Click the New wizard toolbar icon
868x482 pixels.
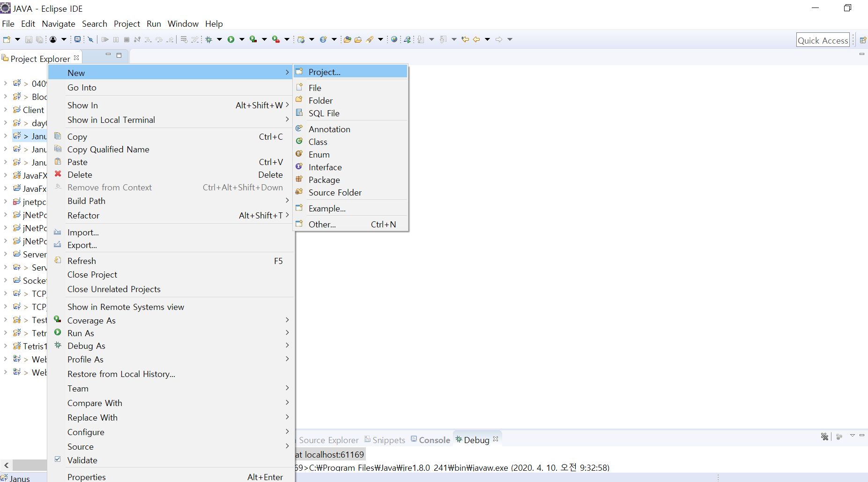pyautogui.click(x=7, y=39)
